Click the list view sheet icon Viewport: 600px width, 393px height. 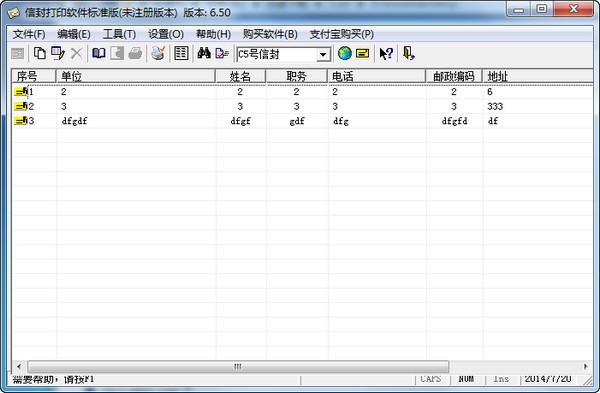point(181,54)
